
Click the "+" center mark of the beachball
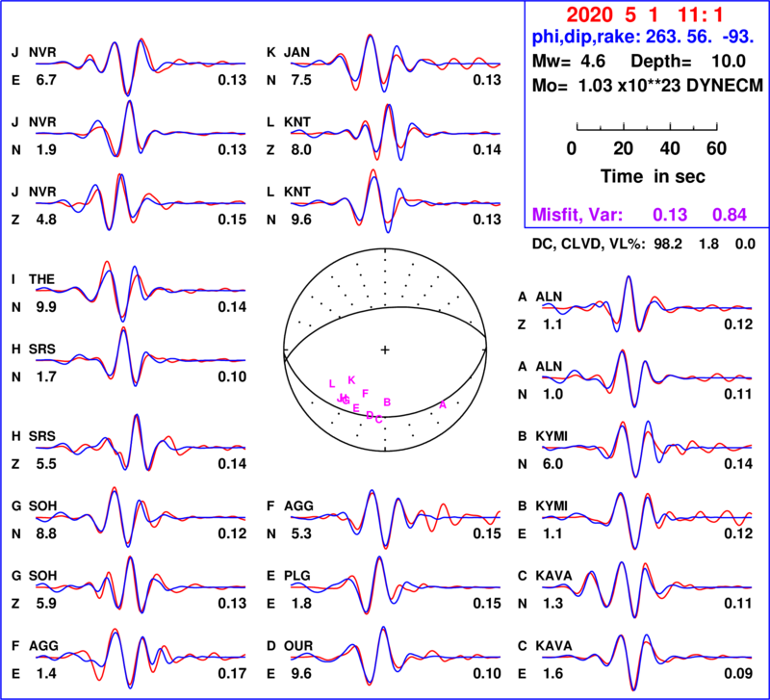pos(385,350)
